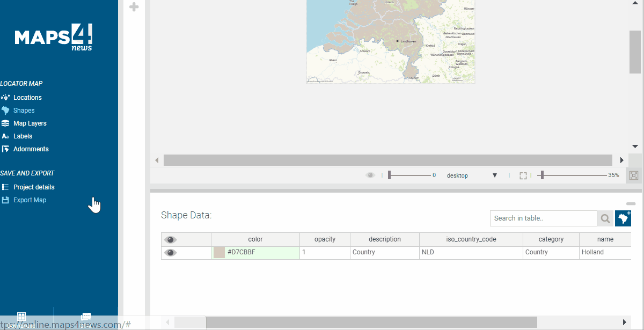Adjust the slider showing value 0
The width and height of the screenshot is (644, 330).
coord(409,175)
